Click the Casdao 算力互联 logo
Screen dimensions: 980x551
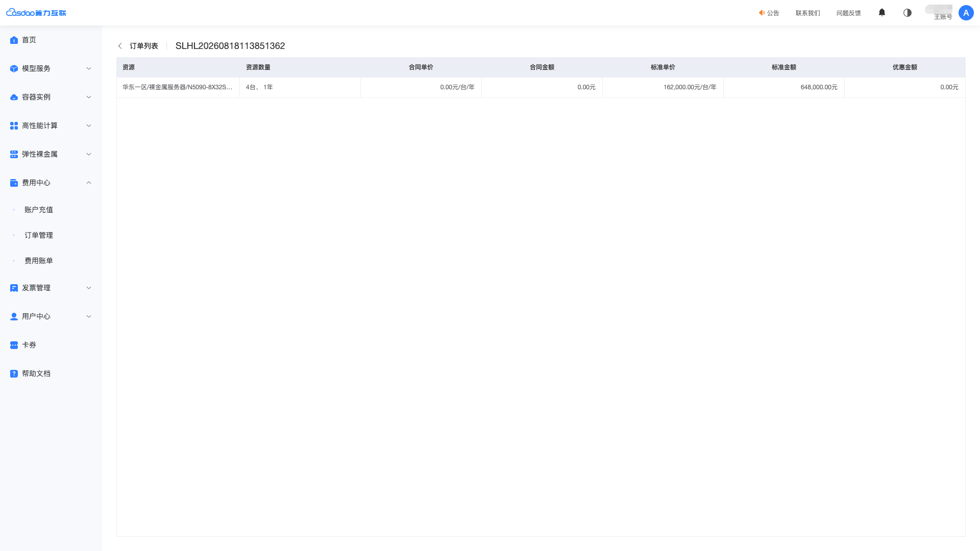(x=36, y=12)
